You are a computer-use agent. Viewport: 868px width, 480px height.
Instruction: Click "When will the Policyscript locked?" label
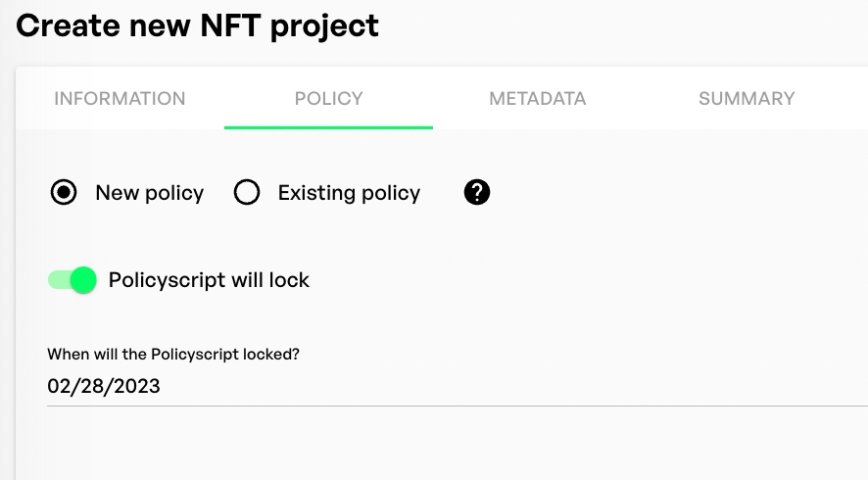pyautogui.click(x=173, y=354)
